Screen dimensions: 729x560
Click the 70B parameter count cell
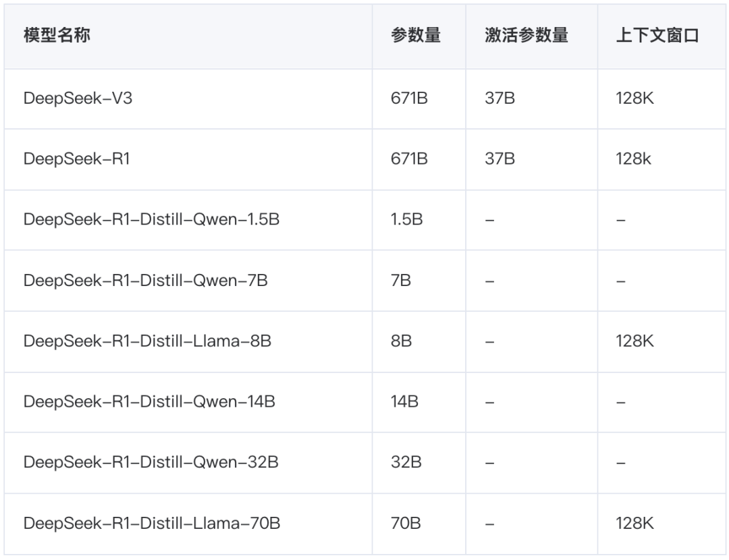pyautogui.click(x=406, y=524)
